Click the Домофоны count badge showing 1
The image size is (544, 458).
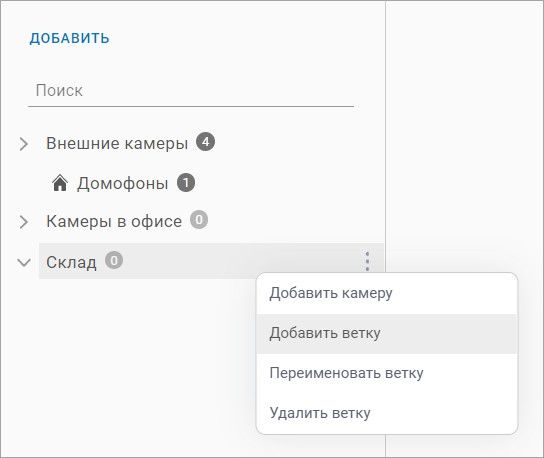[x=186, y=183]
